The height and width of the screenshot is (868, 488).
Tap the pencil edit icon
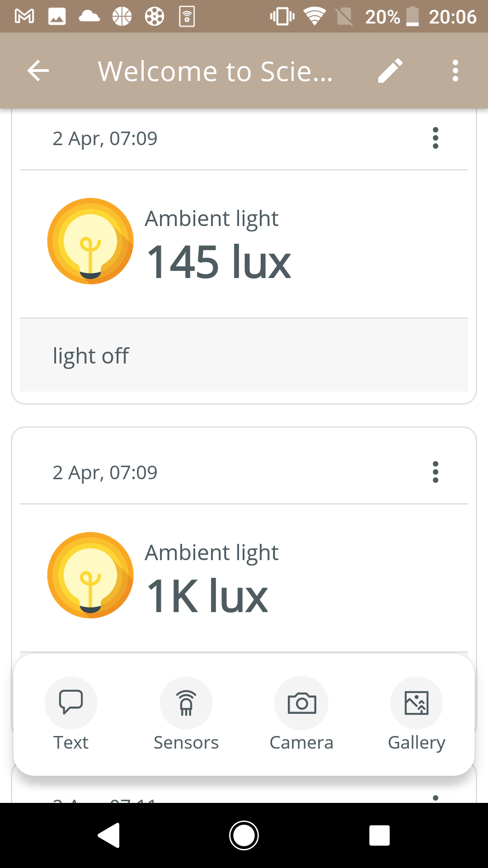pos(390,71)
